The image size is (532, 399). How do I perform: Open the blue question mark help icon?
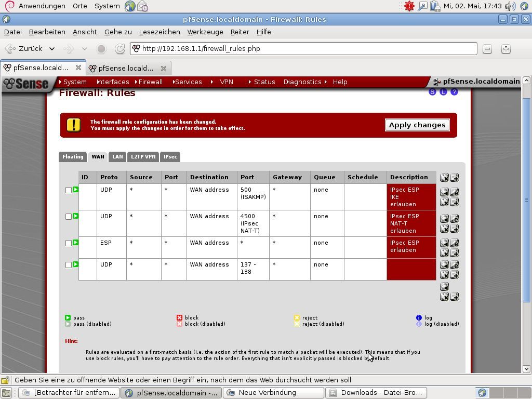click(454, 91)
